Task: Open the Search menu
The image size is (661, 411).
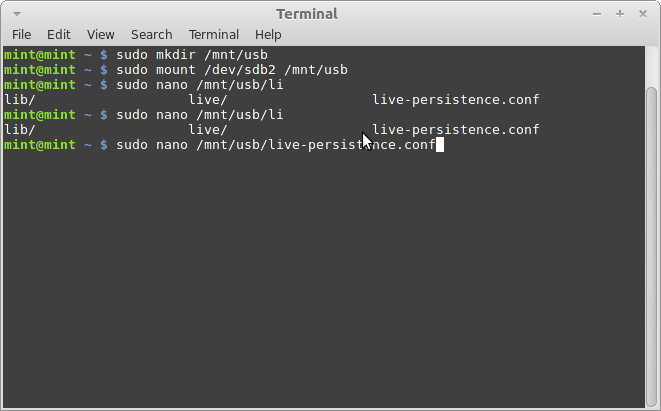Action: [x=151, y=34]
